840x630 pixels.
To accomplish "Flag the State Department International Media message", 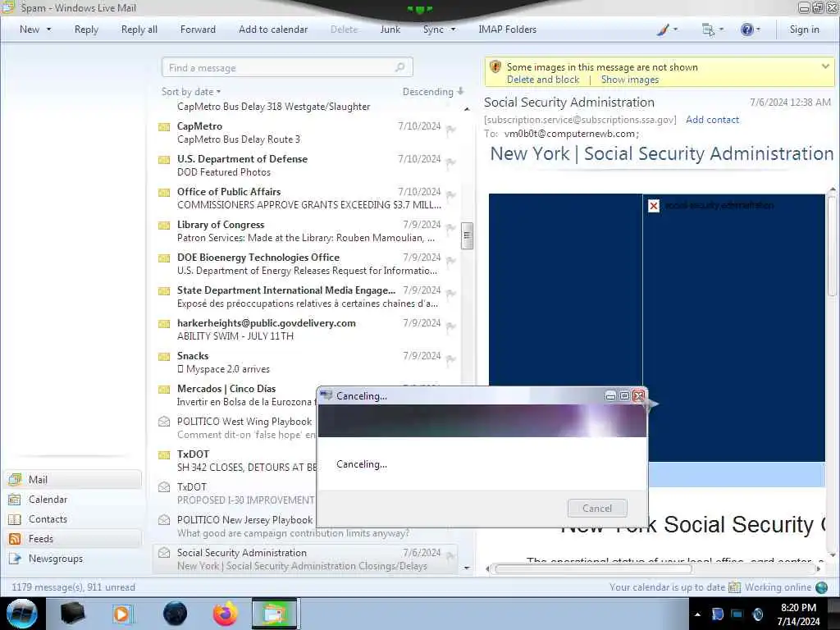I will click(x=451, y=293).
